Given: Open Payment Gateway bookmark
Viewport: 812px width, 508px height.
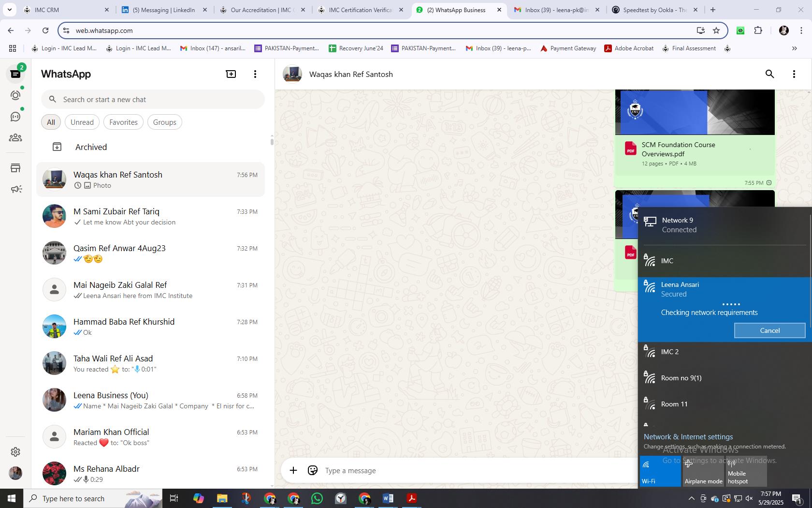Looking at the screenshot, I should (x=568, y=48).
